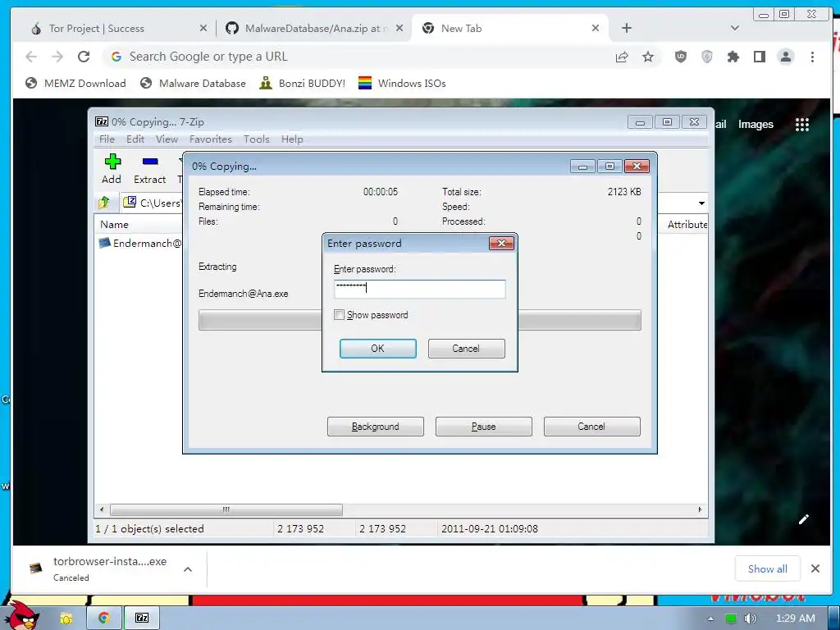The width and height of the screenshot is (840, 630).
Task: Cancel the Enter password dialog
Action: [x=466, y=348]
